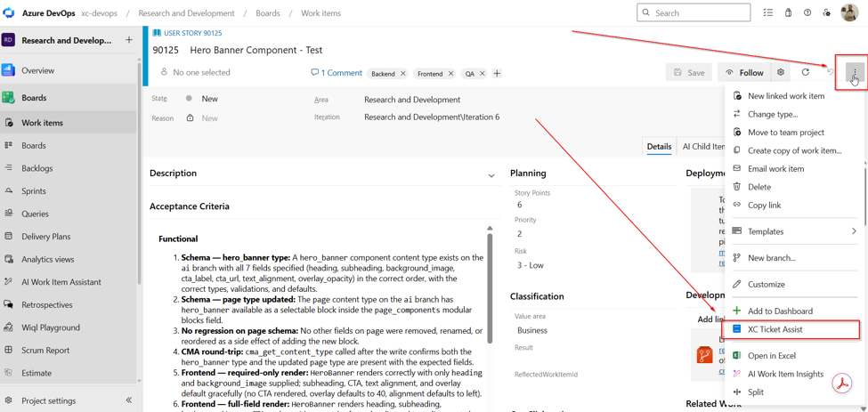Open the State field showing New
This screenshot has width=868, height=412.
pos(210,99)
